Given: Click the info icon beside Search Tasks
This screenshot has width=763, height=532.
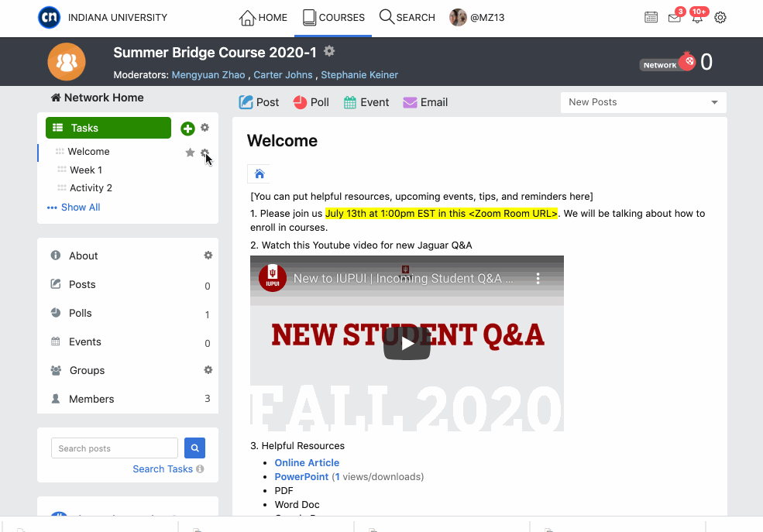Looking at the screenshot, I should (200, 469).
